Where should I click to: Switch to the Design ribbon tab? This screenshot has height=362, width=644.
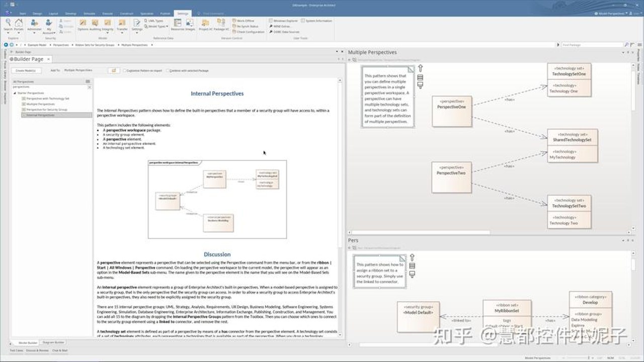pyautogui.click(x=37, y=14)
